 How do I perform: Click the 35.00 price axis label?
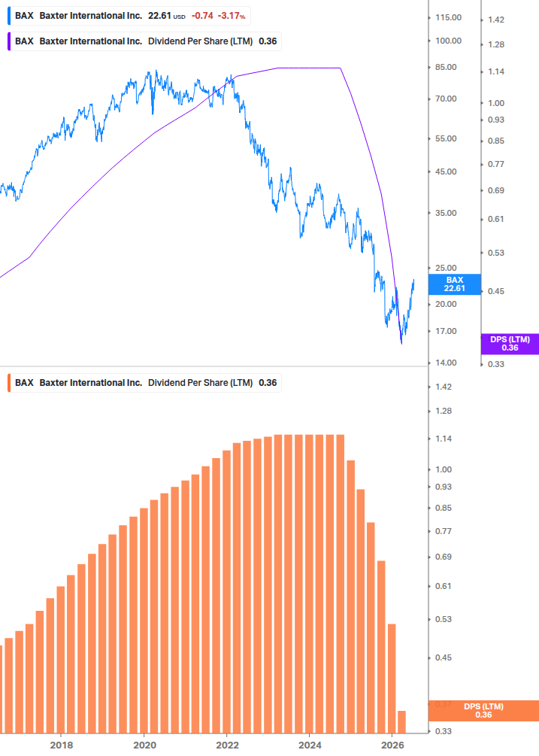point(446,213)
